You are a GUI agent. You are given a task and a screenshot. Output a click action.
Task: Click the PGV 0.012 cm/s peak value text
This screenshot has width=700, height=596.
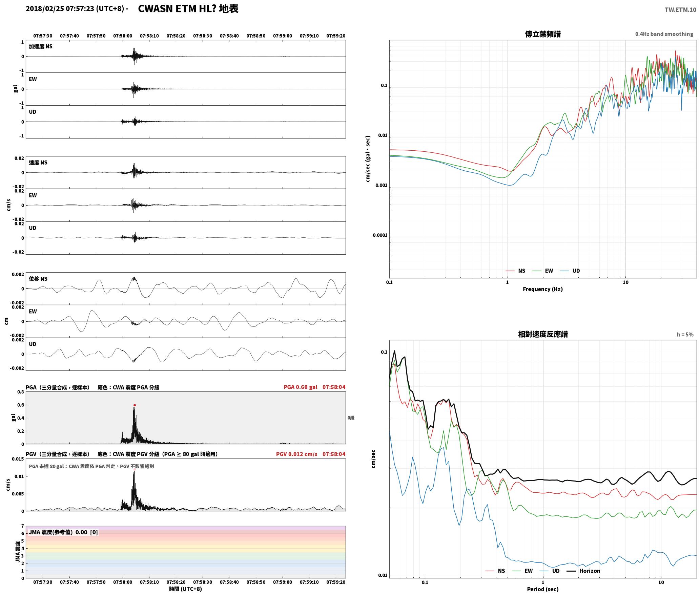coord(296,454)
